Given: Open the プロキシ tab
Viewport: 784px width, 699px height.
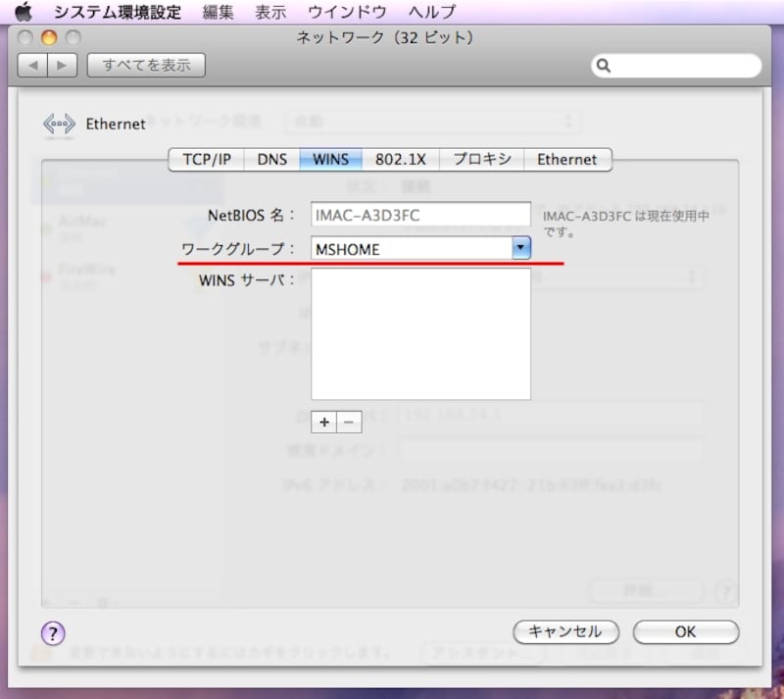Looking at the screenshot, I should click(x=482, y=159).
